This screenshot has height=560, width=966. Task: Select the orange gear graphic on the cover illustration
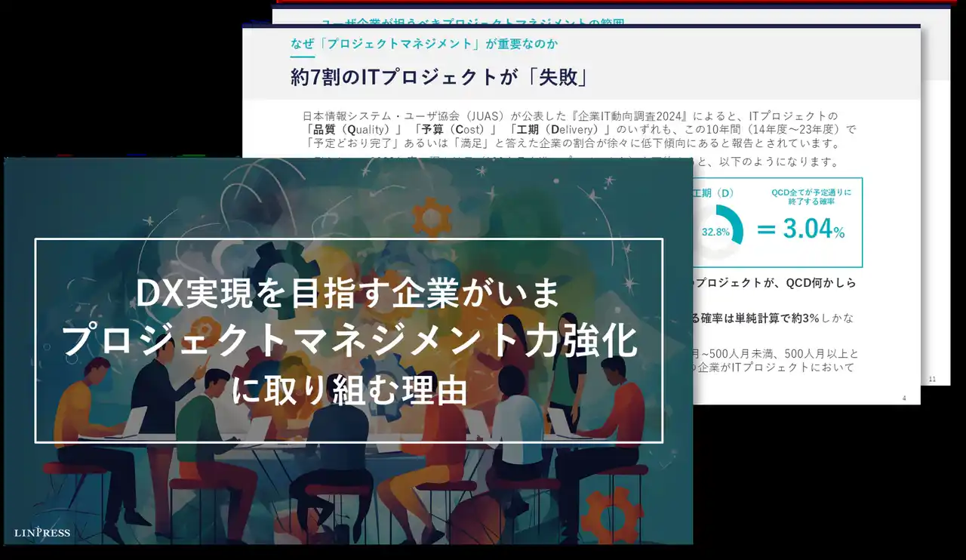coord(431,216)
